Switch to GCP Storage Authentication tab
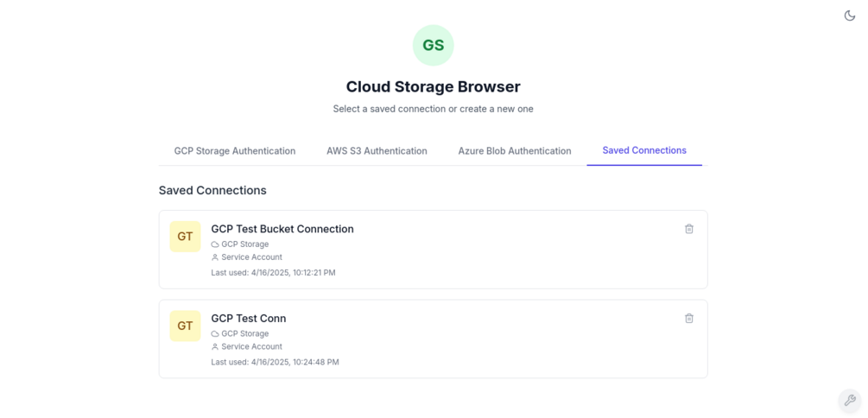 234,151
